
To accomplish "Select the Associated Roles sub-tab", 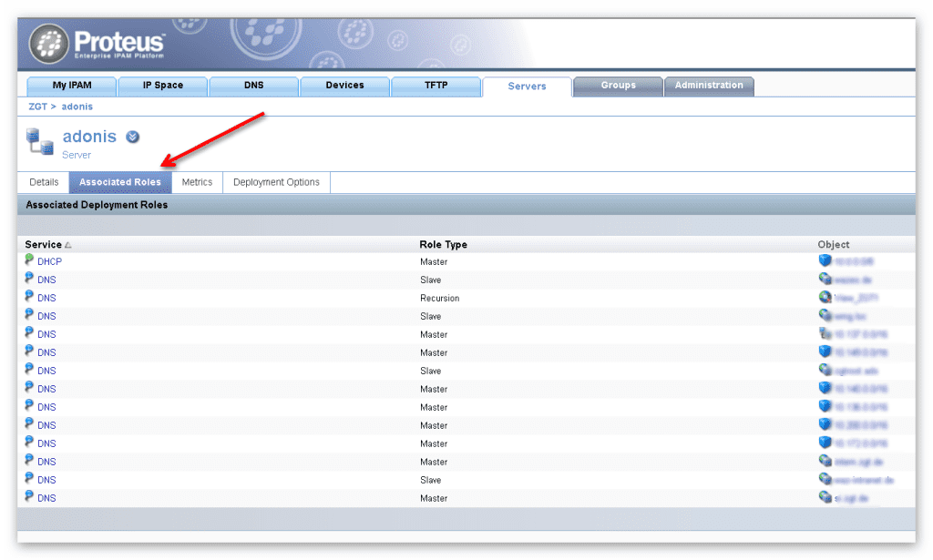I will pos(120,182).
